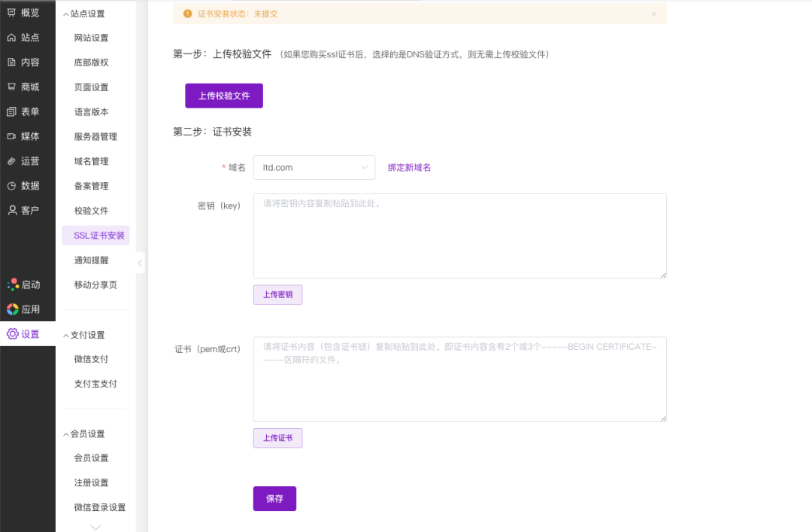Screen dimensions: 812x532
Task: Launch the 启动 colorful dots icon
Action: point(13,284)
